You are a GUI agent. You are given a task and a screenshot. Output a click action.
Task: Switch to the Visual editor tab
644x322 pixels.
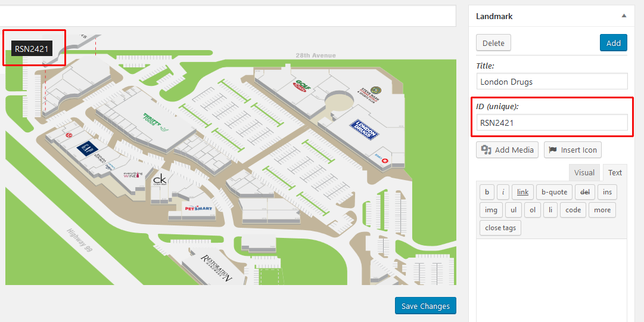(x=584, y=173)
